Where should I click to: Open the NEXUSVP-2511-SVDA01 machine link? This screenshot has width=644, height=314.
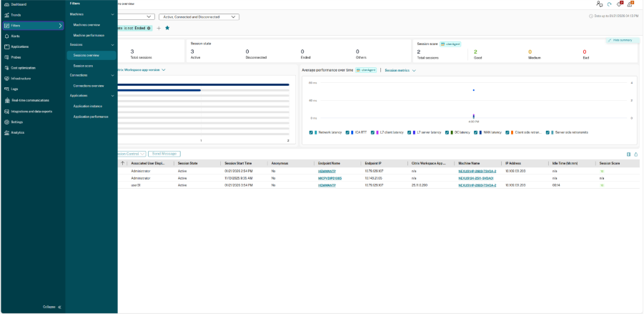pos(475,178)
